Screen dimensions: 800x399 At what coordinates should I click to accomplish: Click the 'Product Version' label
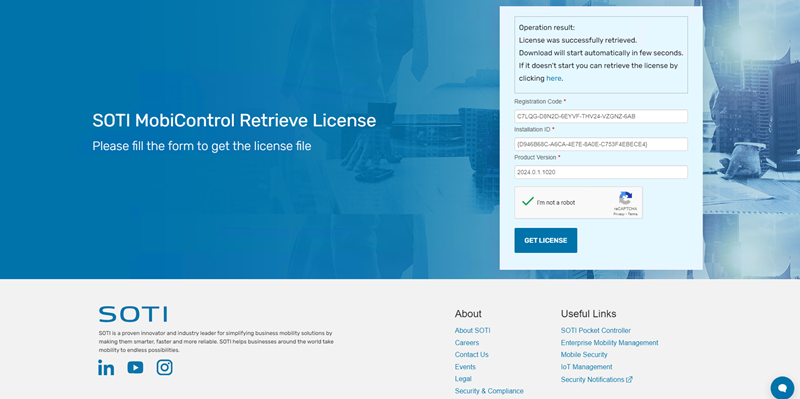[535, 158]
